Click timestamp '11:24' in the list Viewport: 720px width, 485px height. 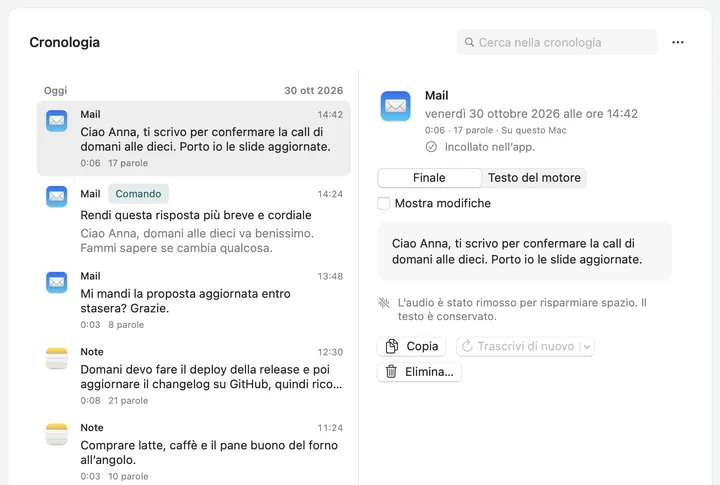coord(330,428)
